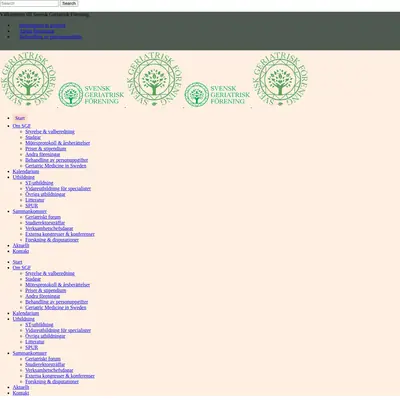
Task: Open Geriatric Medicine in Sweden in upper menu
Action: [56, 166]
